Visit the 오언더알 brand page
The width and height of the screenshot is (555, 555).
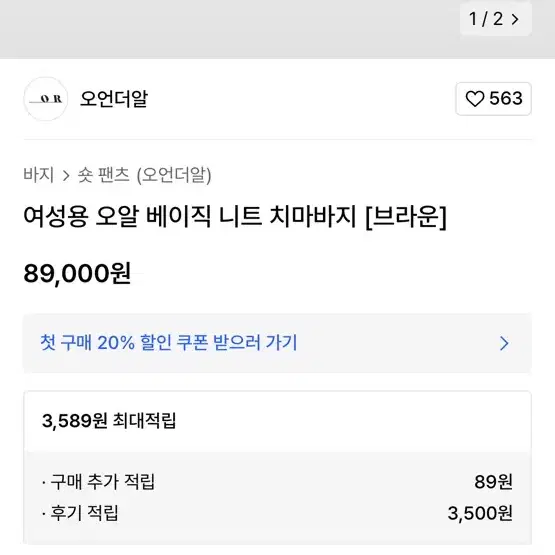114,99
